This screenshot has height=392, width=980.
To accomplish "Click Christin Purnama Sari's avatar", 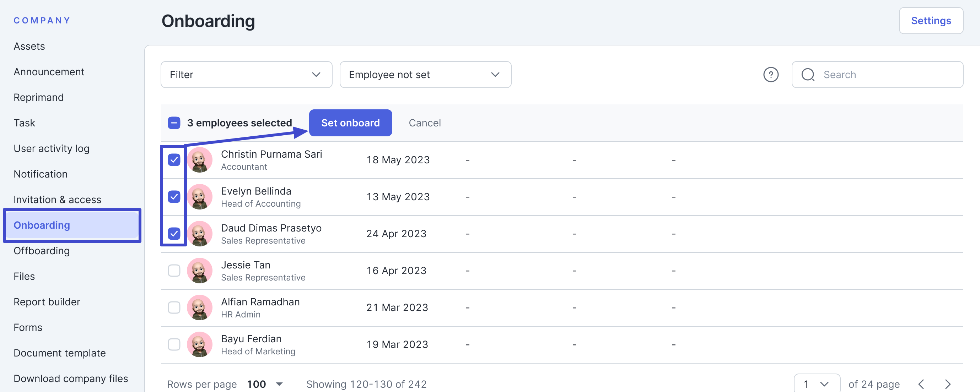I will pos(199,160).
